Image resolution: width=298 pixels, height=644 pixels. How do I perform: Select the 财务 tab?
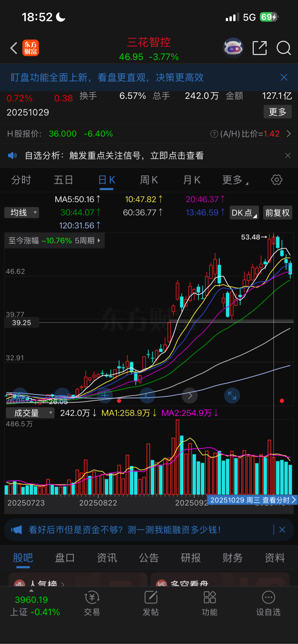coord(233,558)
